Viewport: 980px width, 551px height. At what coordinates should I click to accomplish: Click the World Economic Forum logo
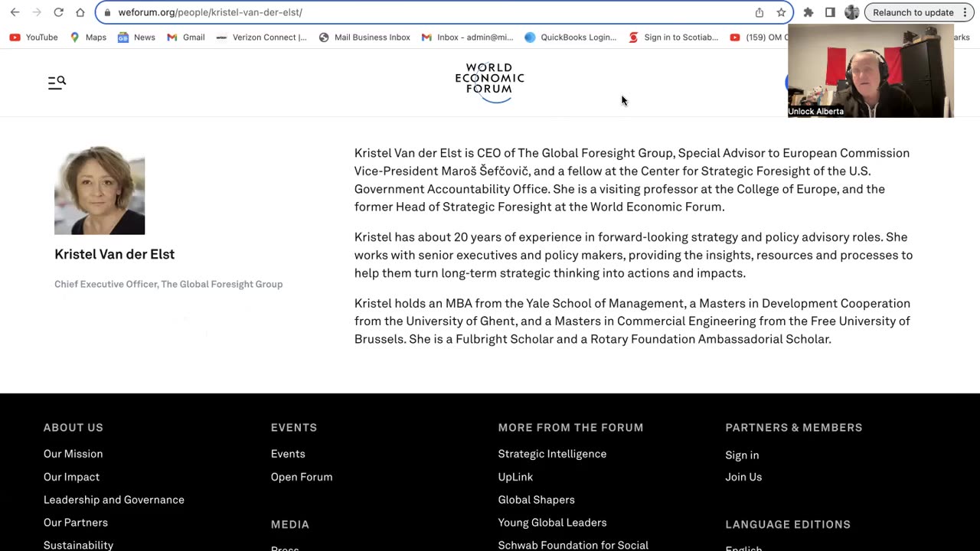point(490,82)
